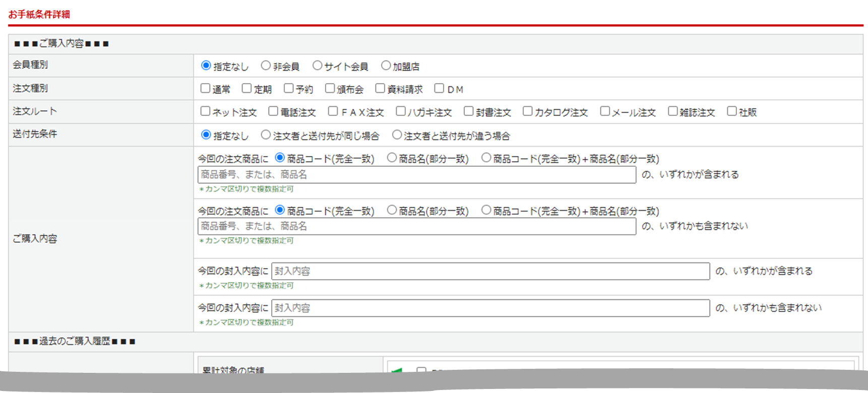Enable the カタログ注文 checkbox

coord(528,111)
